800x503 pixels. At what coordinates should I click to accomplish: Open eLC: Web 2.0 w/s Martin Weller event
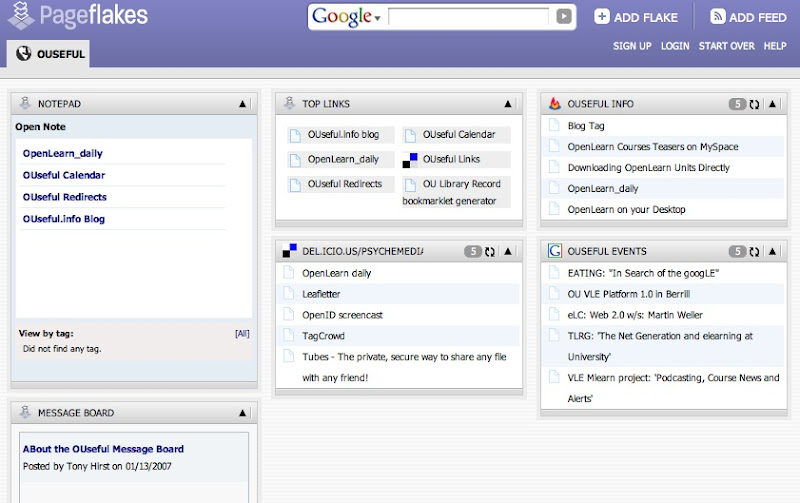click(635, 315)
